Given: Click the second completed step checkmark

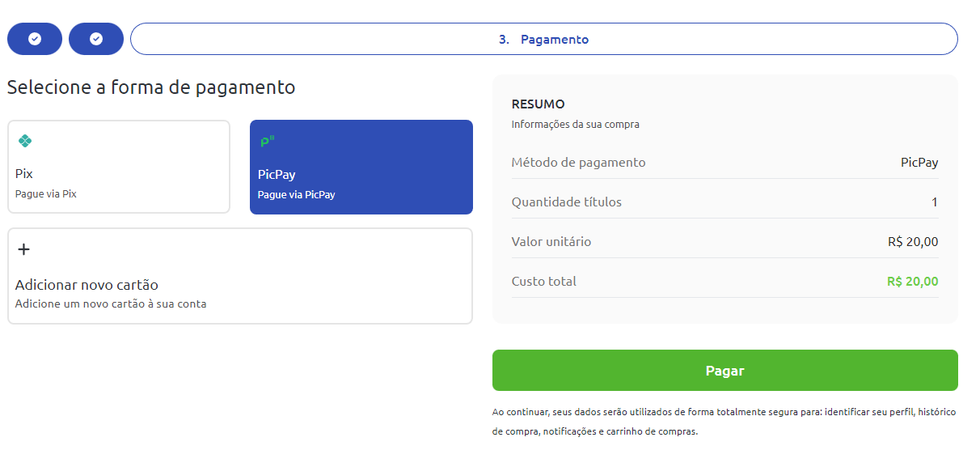Looking at the screenshot, I should coord(96,39).
